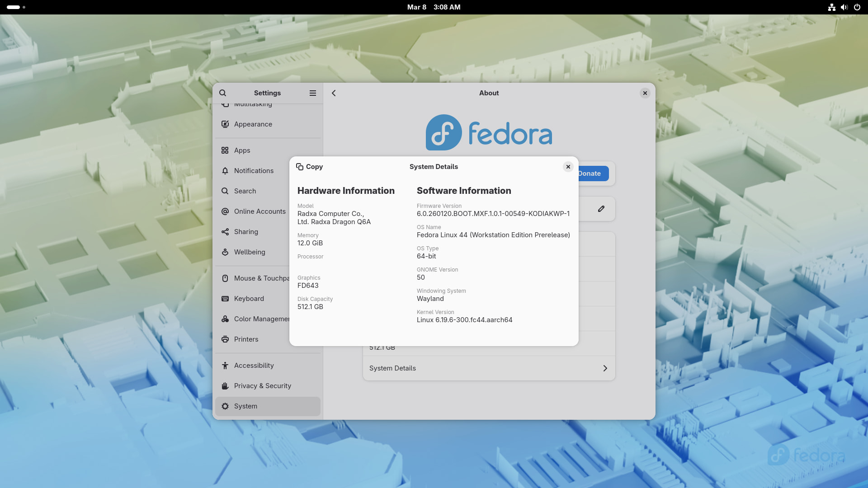Click the Wayland windowing system value

(430, 299)
